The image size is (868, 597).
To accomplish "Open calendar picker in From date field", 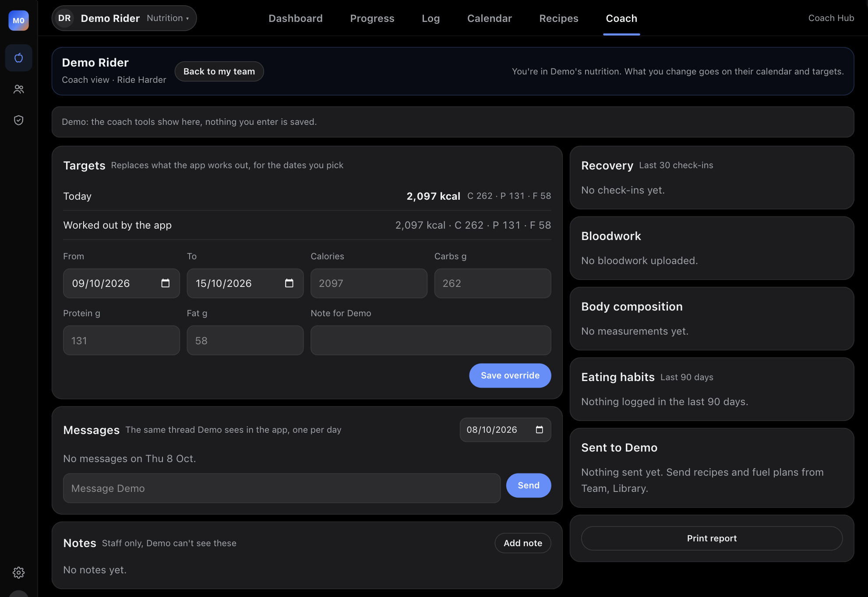I will point(165,283).
